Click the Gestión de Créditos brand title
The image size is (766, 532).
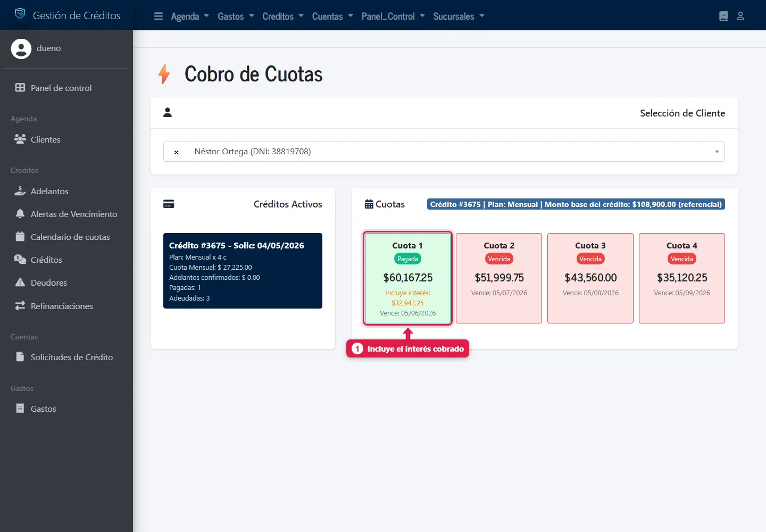click(77, 15)
